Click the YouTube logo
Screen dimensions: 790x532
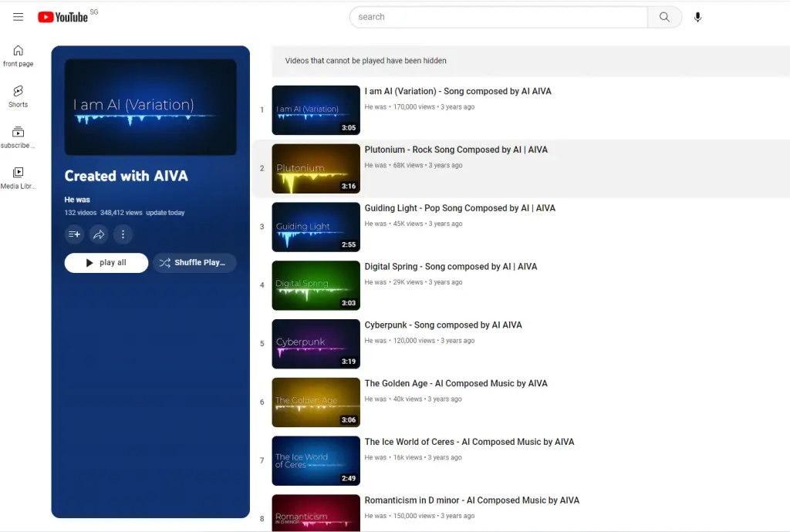click(63, 17)
